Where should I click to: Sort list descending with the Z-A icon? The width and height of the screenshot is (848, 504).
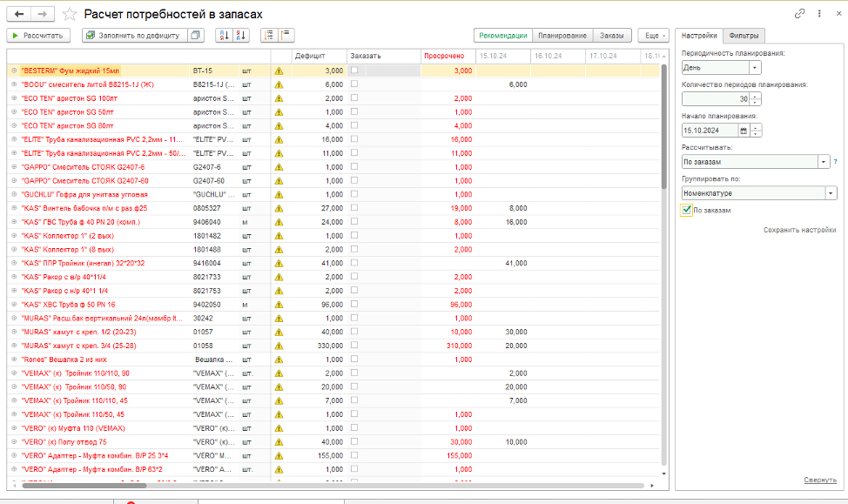click(x=241, y=36)
